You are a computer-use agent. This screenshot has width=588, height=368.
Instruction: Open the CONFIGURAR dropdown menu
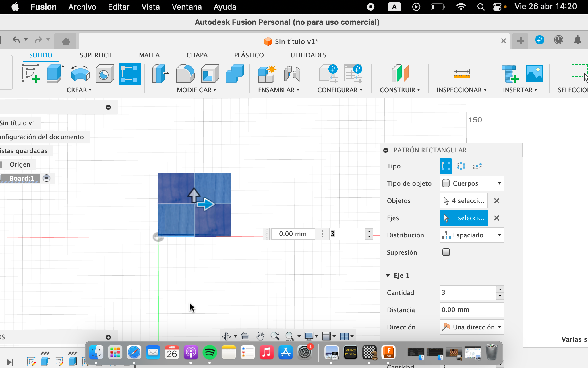click(340, 90)
